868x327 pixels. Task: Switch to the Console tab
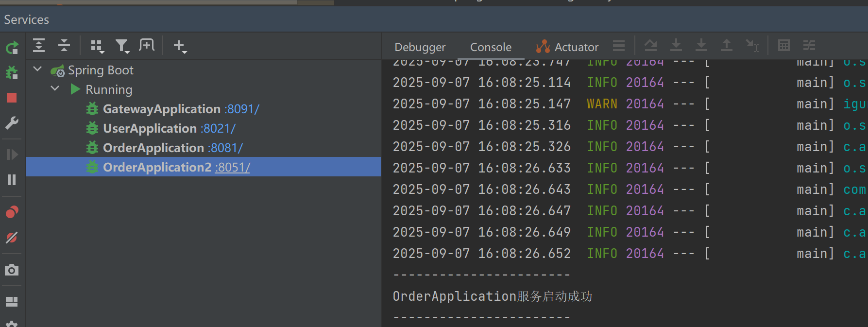[x=491, y=47]
